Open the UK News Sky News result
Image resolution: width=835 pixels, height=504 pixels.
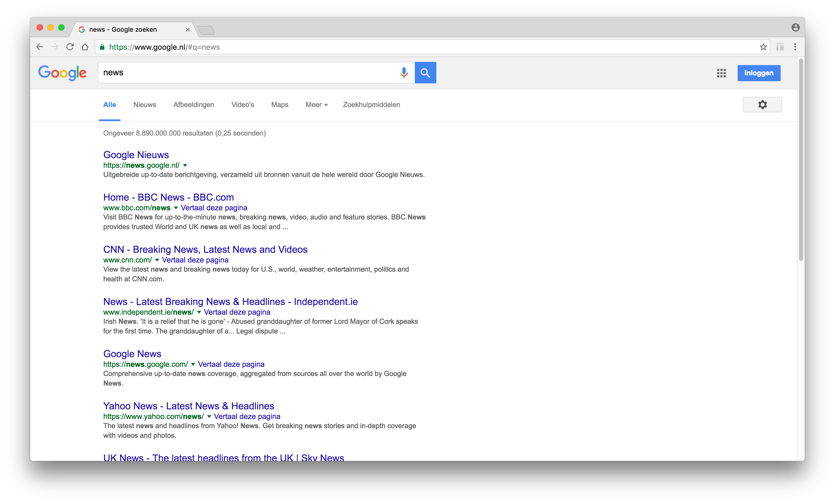tap(224, 457)
